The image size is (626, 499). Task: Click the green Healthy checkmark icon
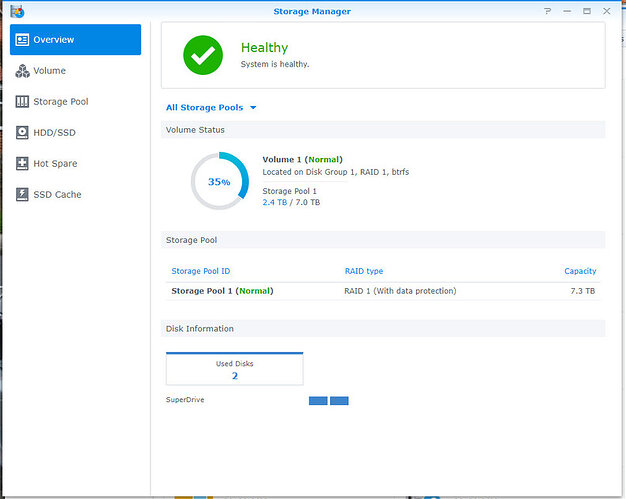[203, 55]
